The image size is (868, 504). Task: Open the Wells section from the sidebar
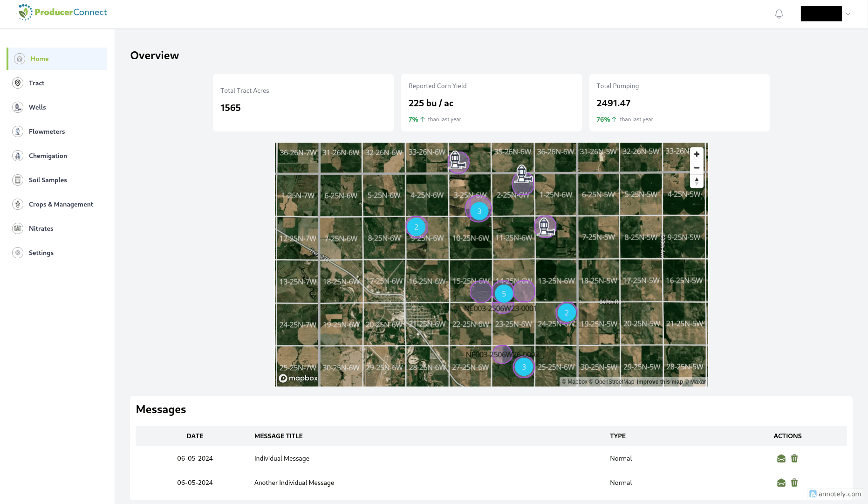point(37,107)
